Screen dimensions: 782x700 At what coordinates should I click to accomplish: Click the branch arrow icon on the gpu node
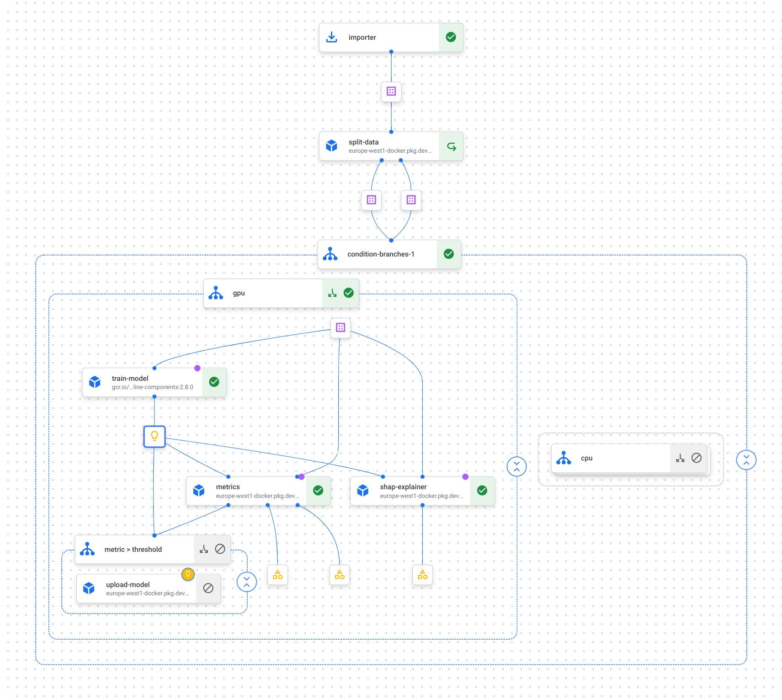coord(333,293)
